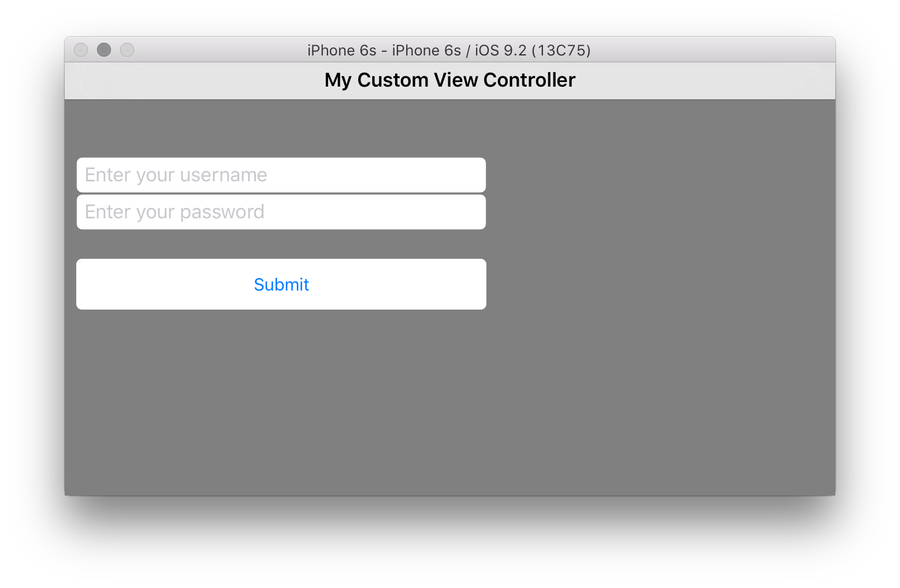Click the simulator title bar text

click(x=449, y=50)
